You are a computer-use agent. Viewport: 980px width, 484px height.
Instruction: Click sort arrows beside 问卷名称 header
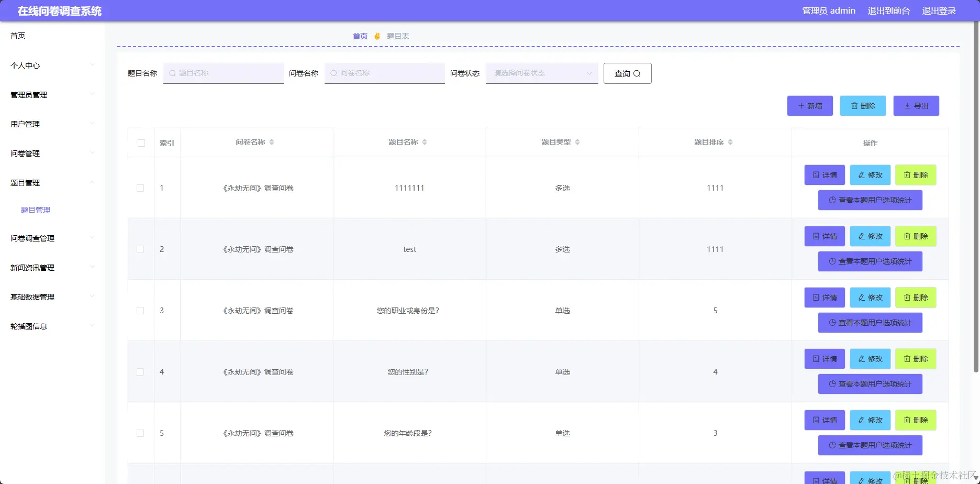[x=272, y=142]
